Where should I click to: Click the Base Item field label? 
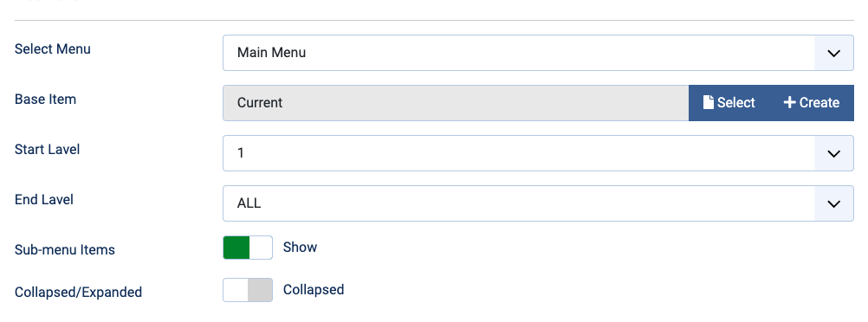tap(45, 99)
